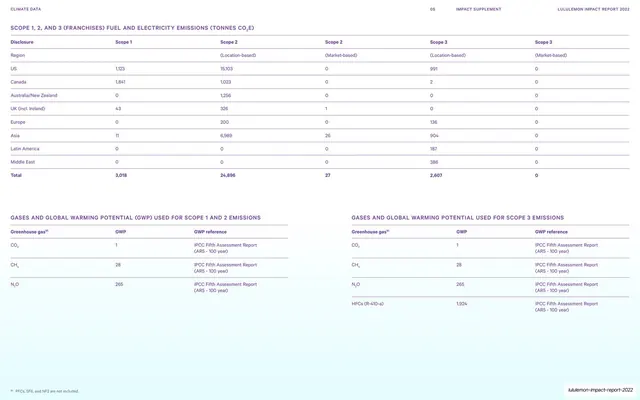Select the 'Canada' region row label
This screenshot has width=640, height=400.
(x=18, y=82)
